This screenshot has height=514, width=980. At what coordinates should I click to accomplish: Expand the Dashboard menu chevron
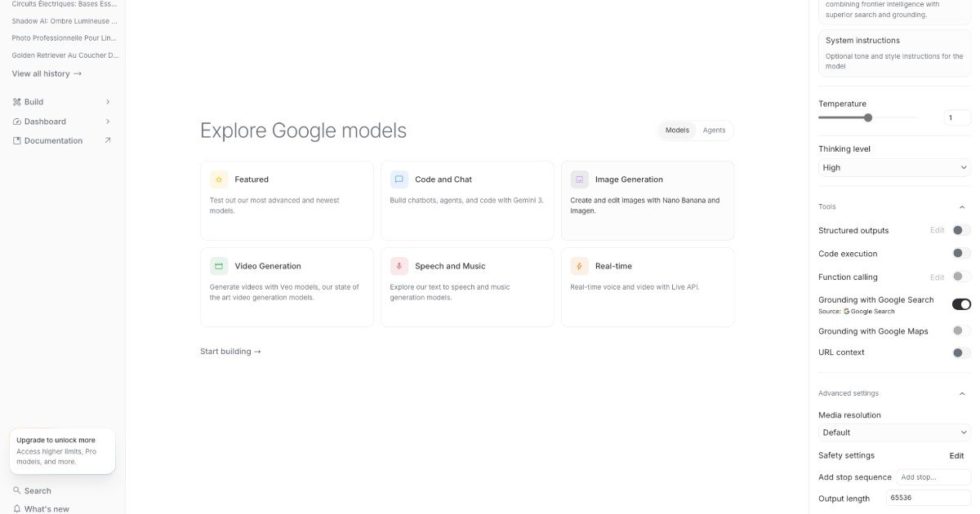[108, 122]
